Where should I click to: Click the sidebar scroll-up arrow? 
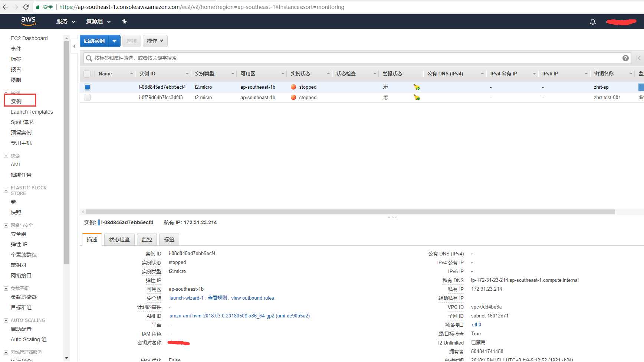(66, 38)
